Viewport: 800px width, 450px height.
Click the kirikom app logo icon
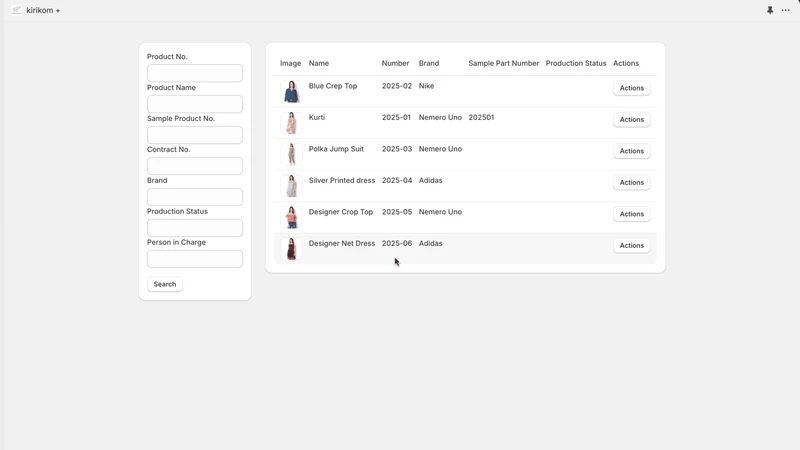(x=16, y=10)
